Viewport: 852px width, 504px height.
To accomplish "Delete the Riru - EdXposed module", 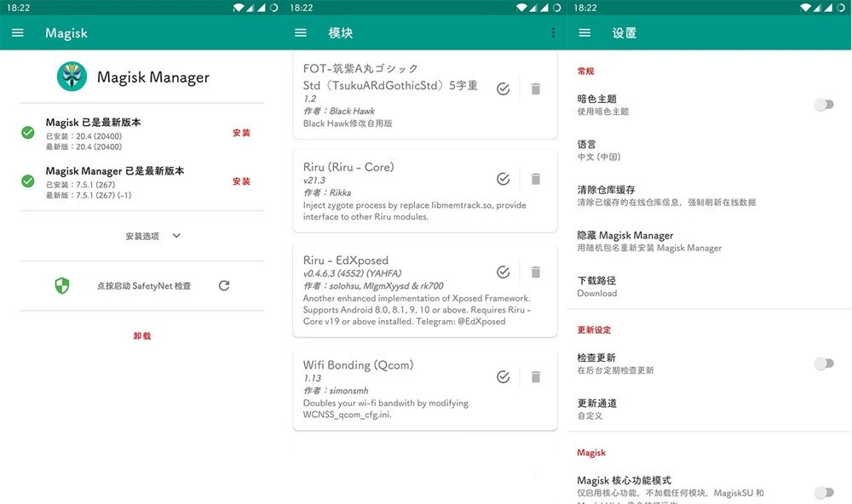I will (x=536, y=272).
